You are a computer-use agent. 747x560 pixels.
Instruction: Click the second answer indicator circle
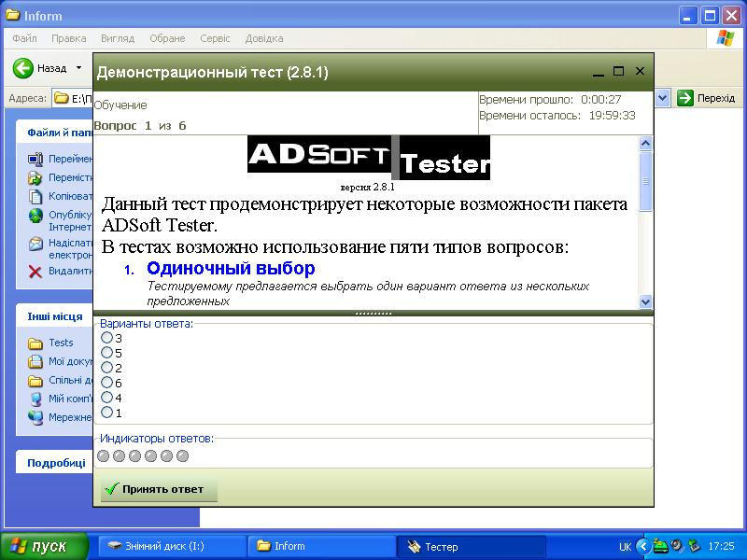(x=120, y=456)
